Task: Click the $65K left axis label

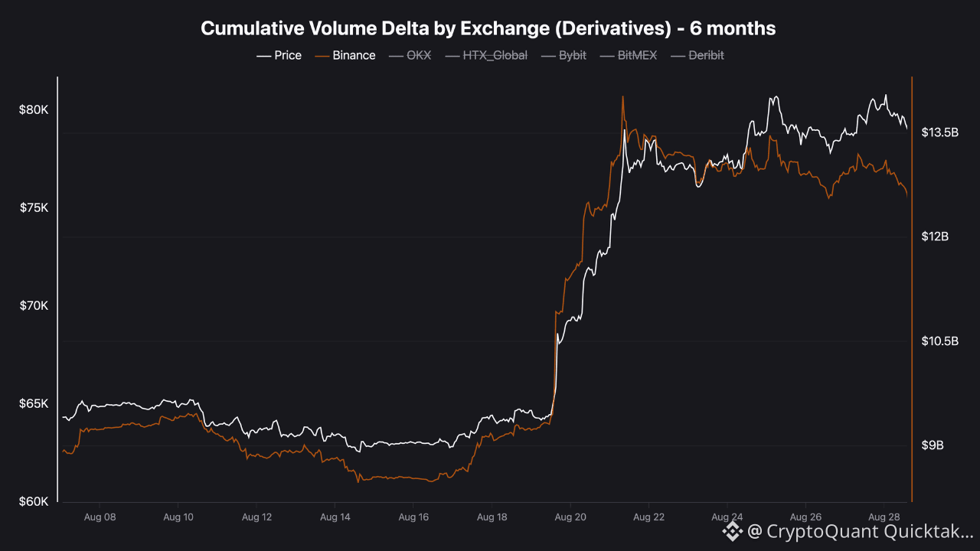Action: point(34,404)
